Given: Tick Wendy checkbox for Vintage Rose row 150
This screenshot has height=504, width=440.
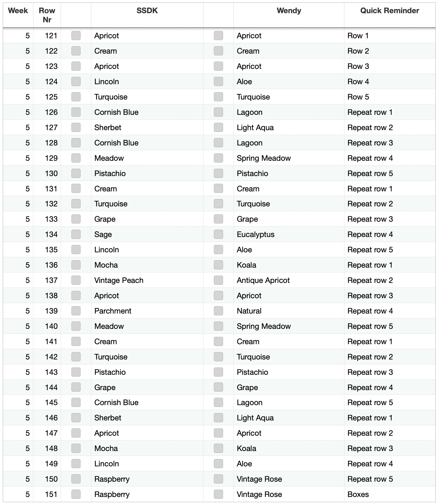Looking at the screenshot, I should [218, 479].
